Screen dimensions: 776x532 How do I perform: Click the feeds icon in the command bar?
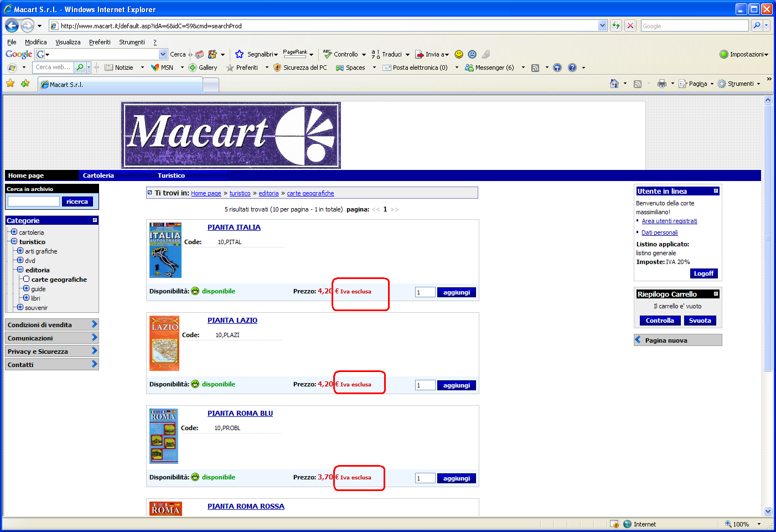point(638,84)
